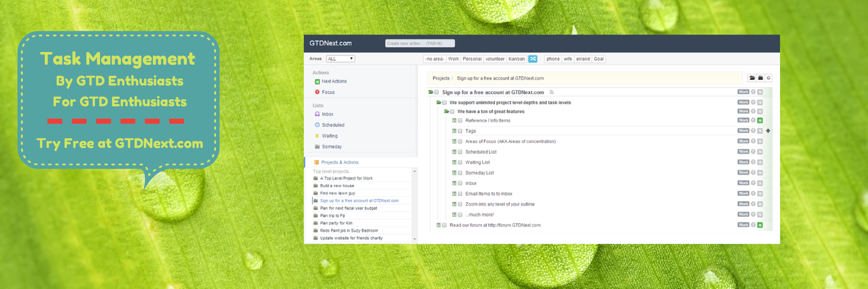This screenshot has width=868, height=289.
Task: Collapse the Sign up for a free account folder
Action: [x=431, y=92]
